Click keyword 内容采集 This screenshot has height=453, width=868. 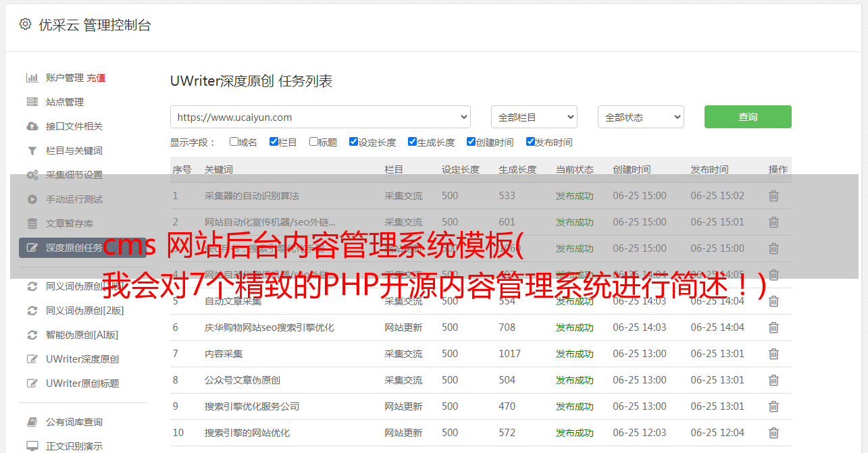tap(224, 354)
